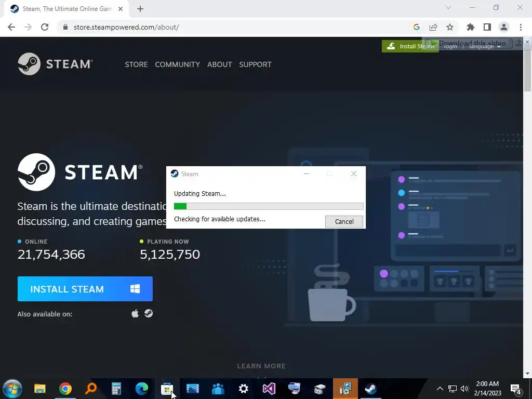
Task: Open the Windows Start button
Action: coord(12,389)
